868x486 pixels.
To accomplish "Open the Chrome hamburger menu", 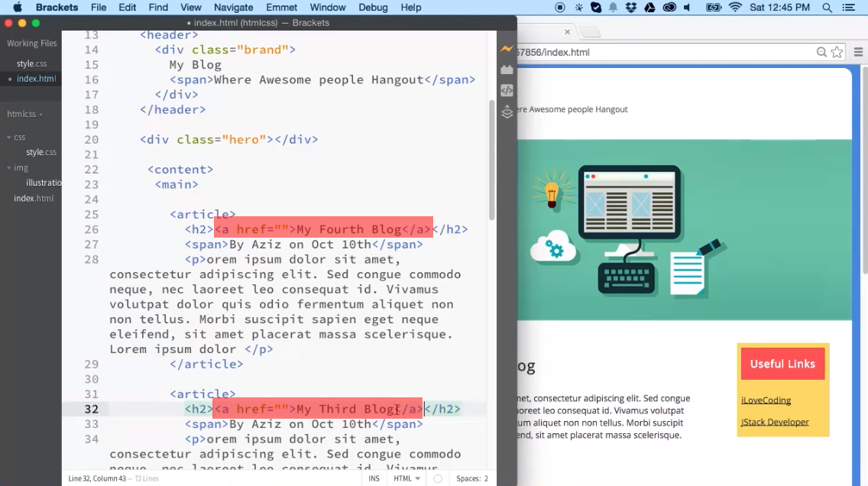I will pos(858,52).
